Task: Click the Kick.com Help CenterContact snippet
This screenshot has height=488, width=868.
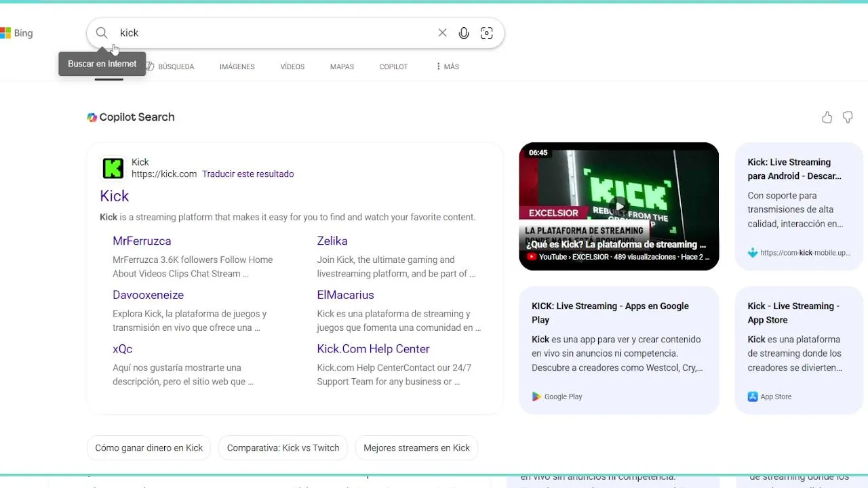Action: tap(394, 375)
